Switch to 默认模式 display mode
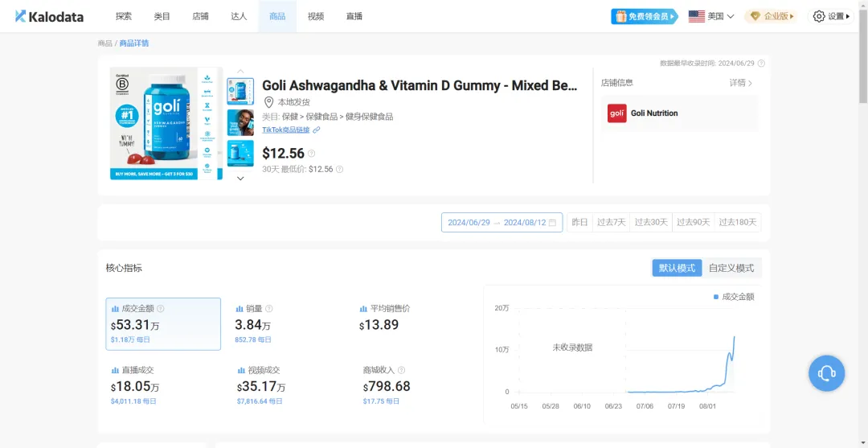Viewport: 868px width, 448px height. (x=677, y=268)
